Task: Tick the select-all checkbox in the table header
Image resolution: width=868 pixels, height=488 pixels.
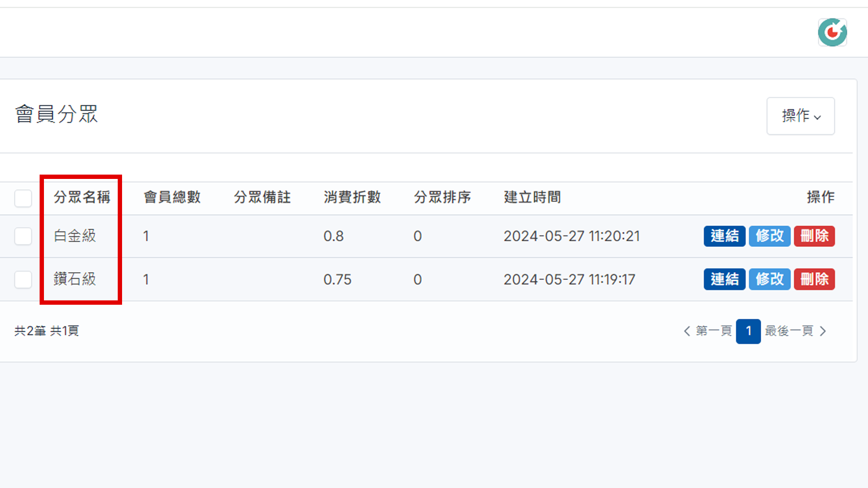Action: click(x=23, y=198)
